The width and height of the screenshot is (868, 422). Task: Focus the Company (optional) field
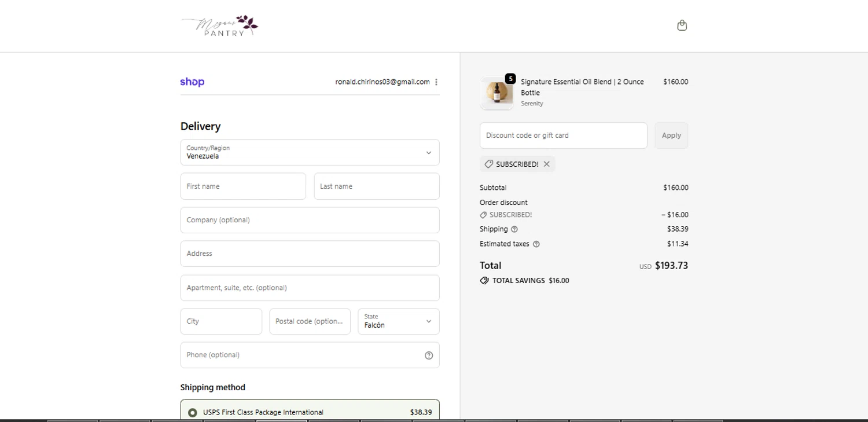point(310,220)
